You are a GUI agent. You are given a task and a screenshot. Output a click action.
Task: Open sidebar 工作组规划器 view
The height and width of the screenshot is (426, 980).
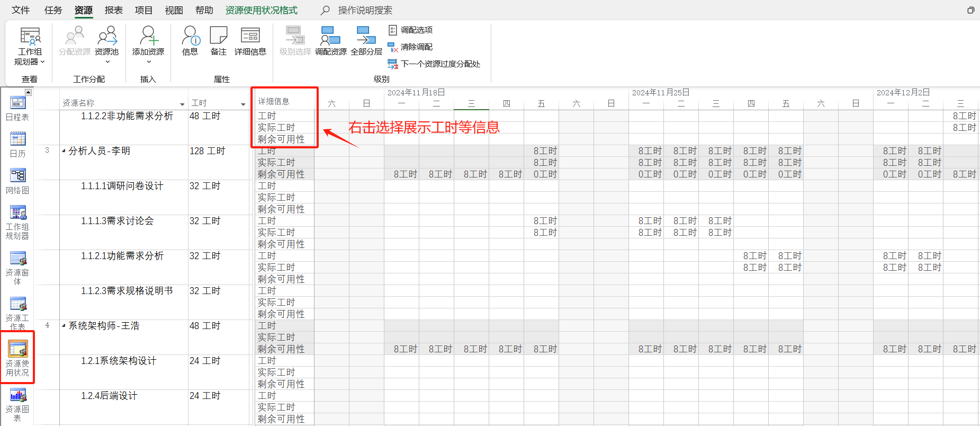tap(17, 223)
